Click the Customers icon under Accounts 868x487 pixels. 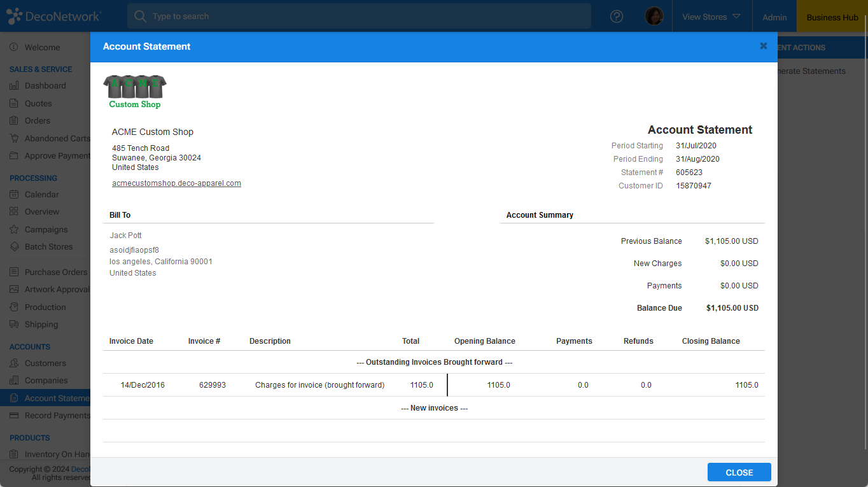coord(14,363)
